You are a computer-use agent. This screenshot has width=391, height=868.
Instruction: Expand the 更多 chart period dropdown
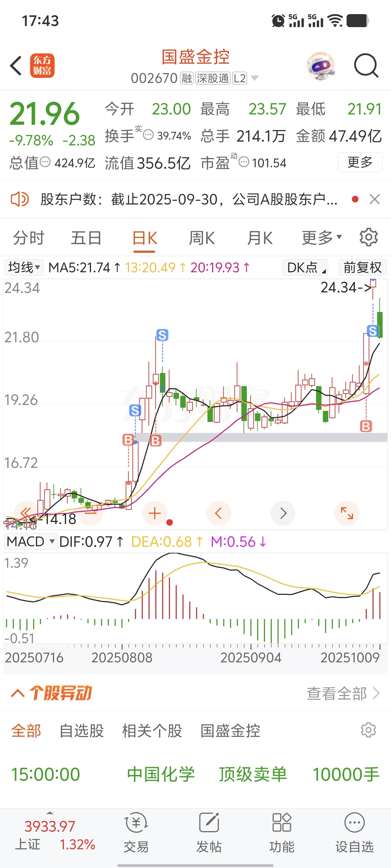tap(322, 238)
